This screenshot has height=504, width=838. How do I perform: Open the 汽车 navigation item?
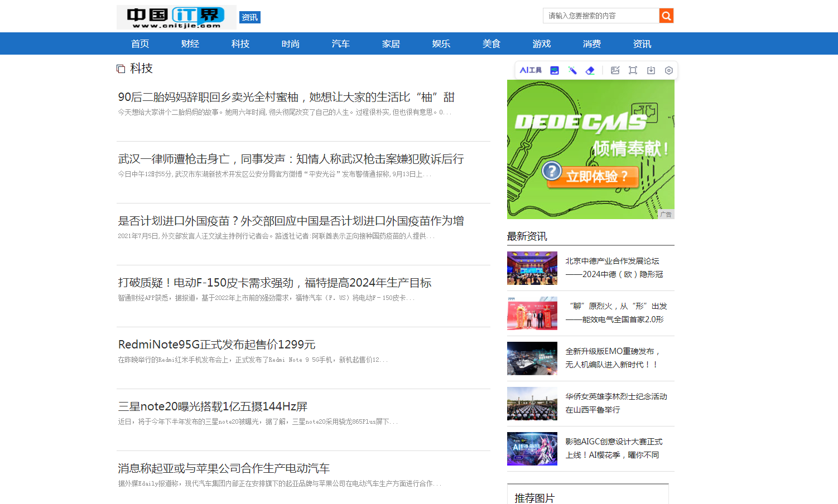[x=341, y=43]
